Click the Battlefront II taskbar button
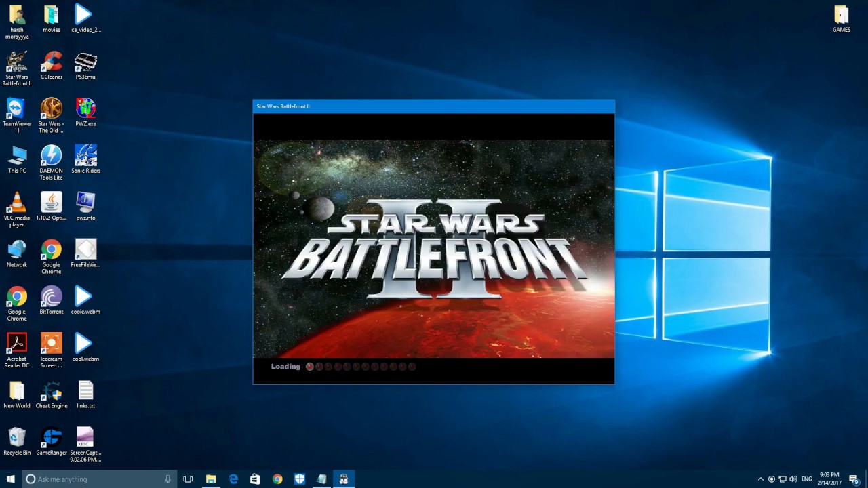The height and width of the screenshot is (488, 868). point(344,479)
